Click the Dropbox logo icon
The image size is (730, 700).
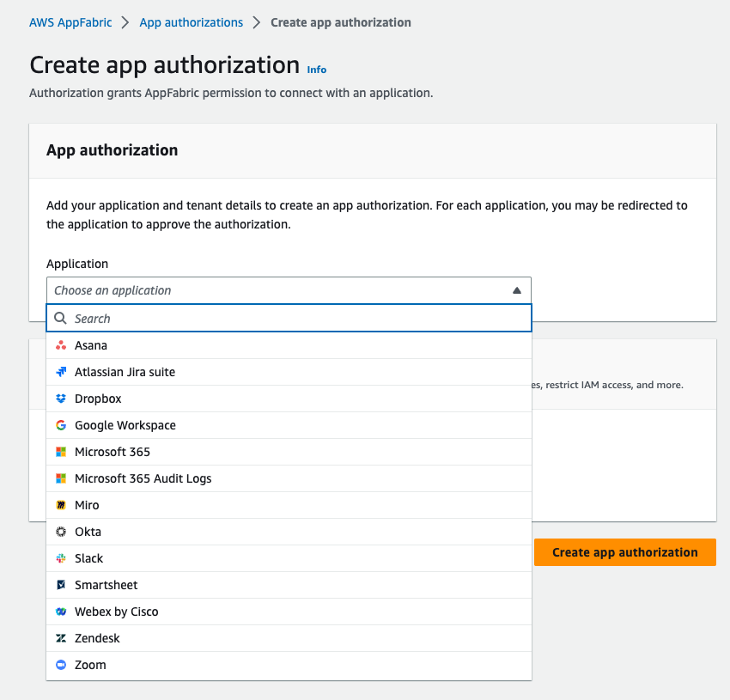60,399
